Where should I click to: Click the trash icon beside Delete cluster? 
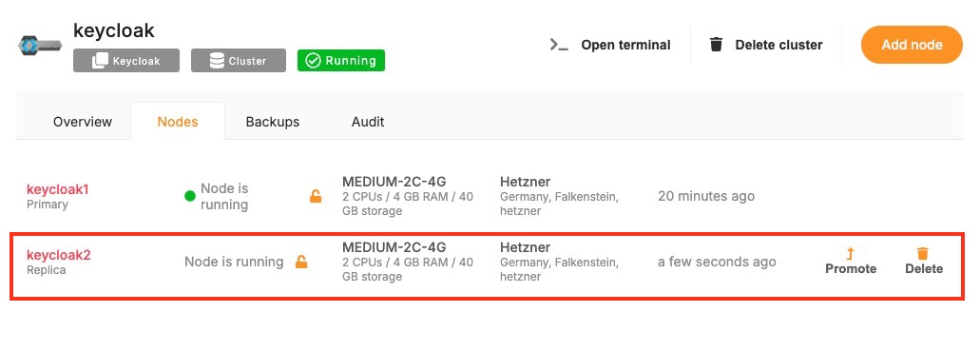(717, 45)
